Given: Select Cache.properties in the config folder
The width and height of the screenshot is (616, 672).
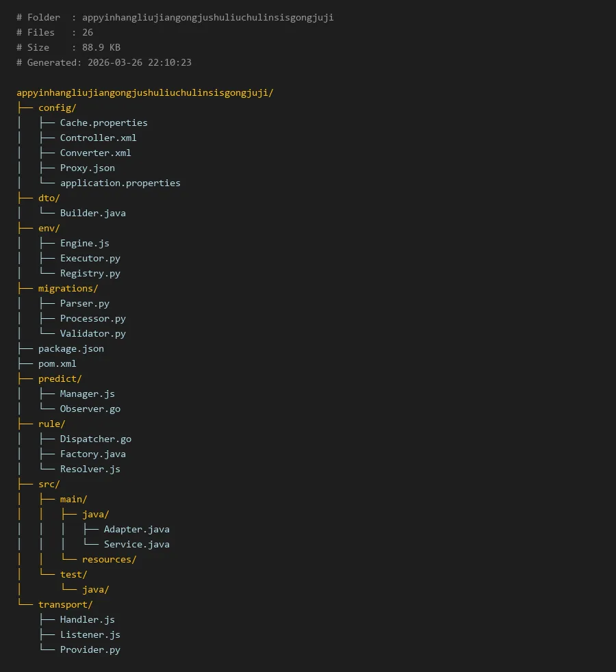Looking at the screenshot, I should pos(103,122).
